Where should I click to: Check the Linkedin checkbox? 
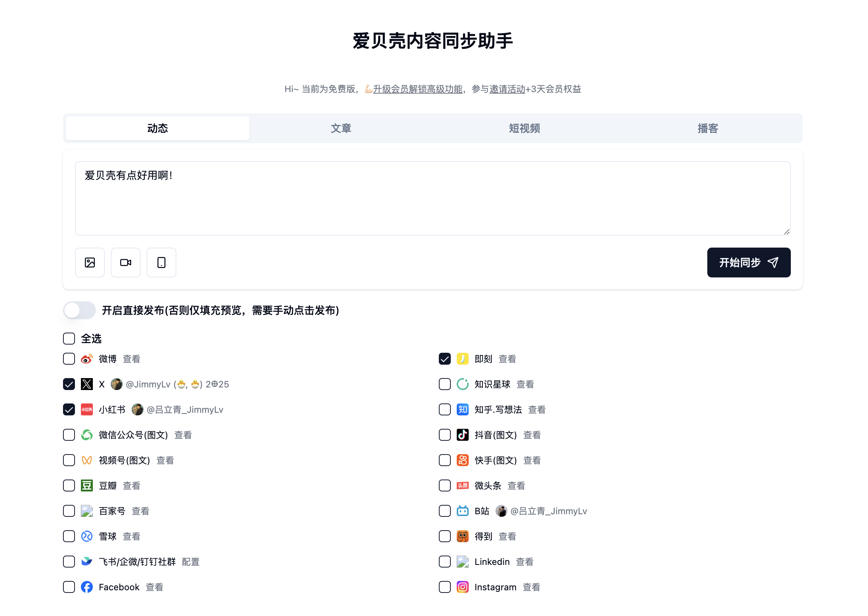445,562
